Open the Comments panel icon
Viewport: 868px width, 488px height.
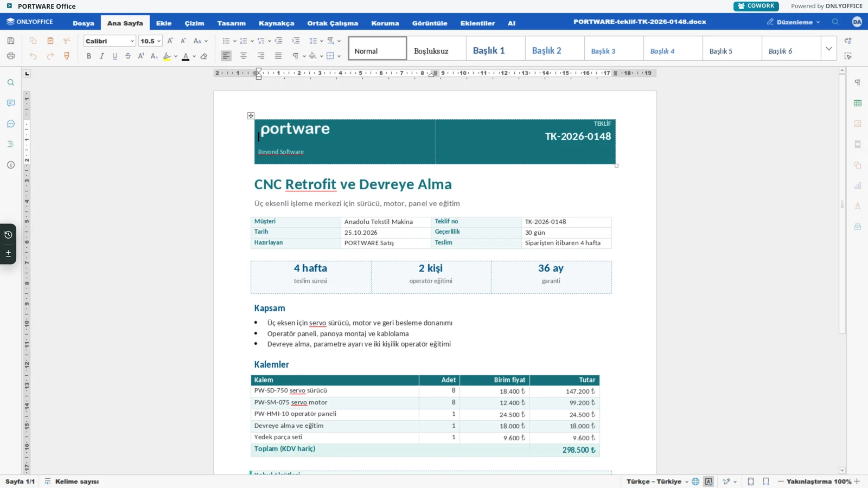11,103
